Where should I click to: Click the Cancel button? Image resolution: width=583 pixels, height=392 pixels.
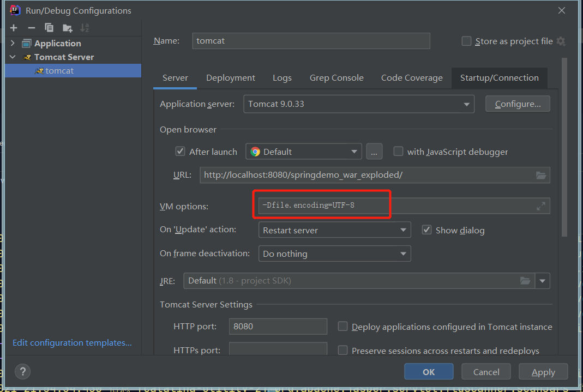point(486,372)
